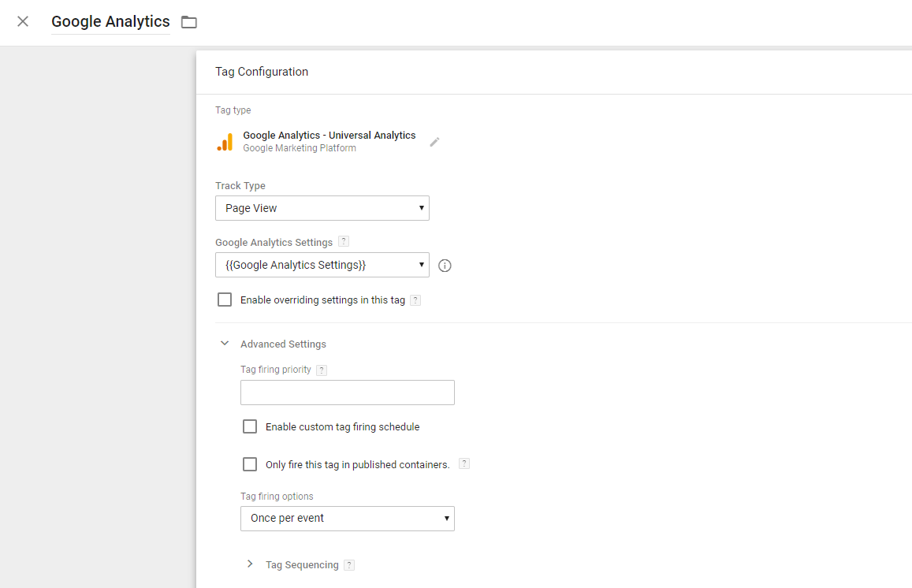Image resolution: width=912 pixels, height=588 pixels.
Task: Open the folder icon next to tag name
Action: [189, 22]
